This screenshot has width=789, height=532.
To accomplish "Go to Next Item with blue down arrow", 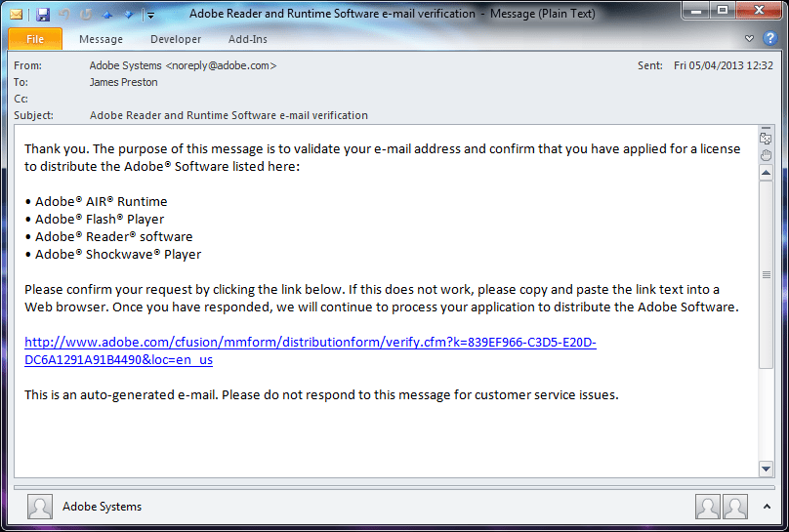I will pyautogui.click(x=129, y=15).
